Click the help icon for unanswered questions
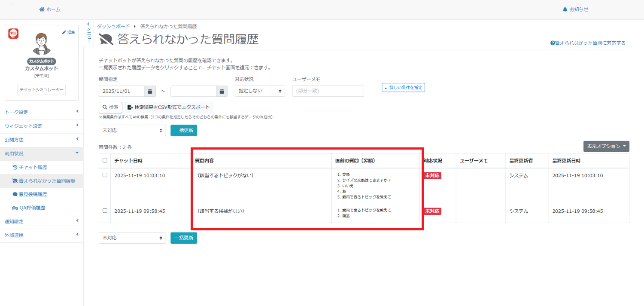Screen dimensions: 644x306 pyautogui.click(x=553, y=43)
